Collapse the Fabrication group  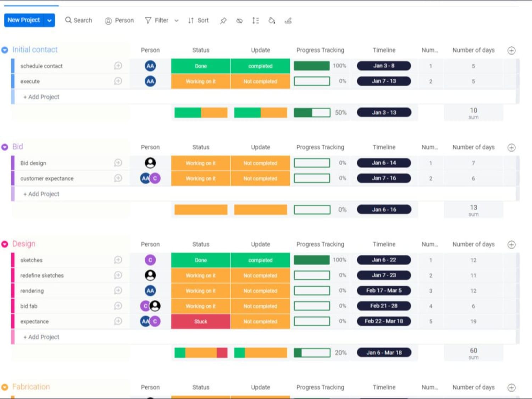point(5,387)
